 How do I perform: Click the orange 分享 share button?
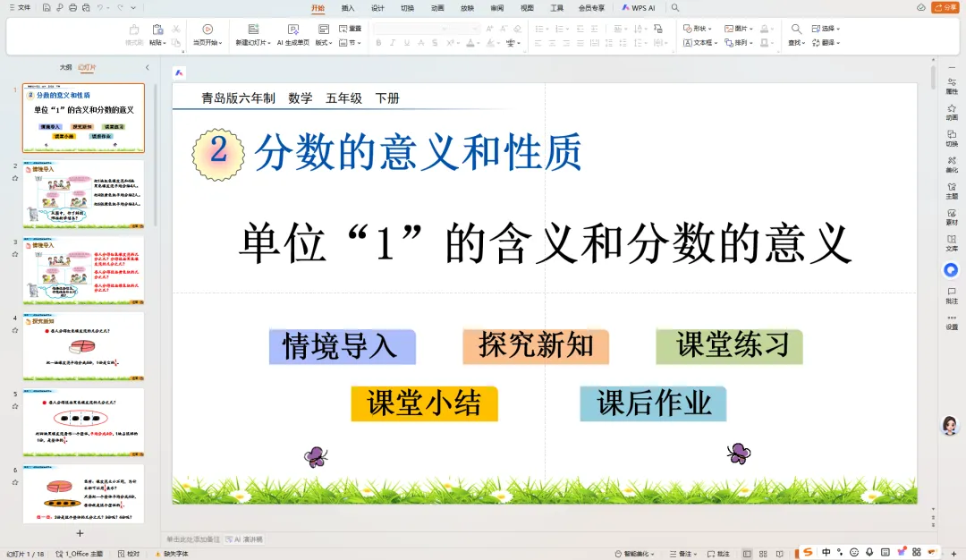point(945,7)
